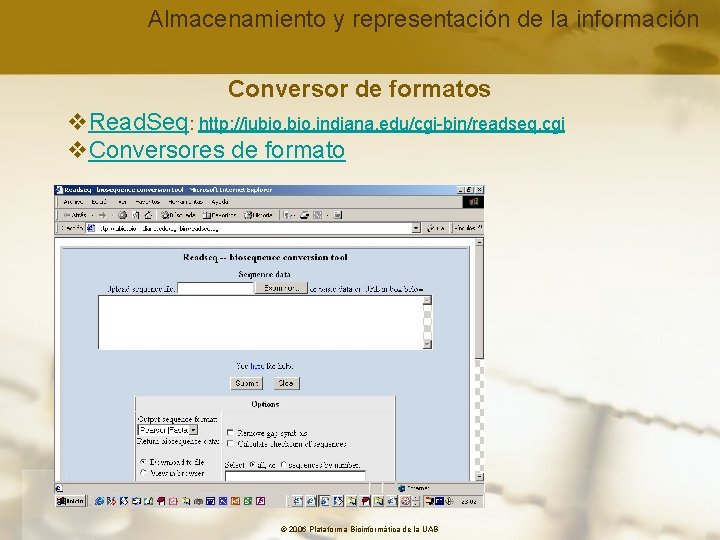Click the Refresh page icon
The width and height of the screenshot is (720, 540).
(x=136, y=215)
